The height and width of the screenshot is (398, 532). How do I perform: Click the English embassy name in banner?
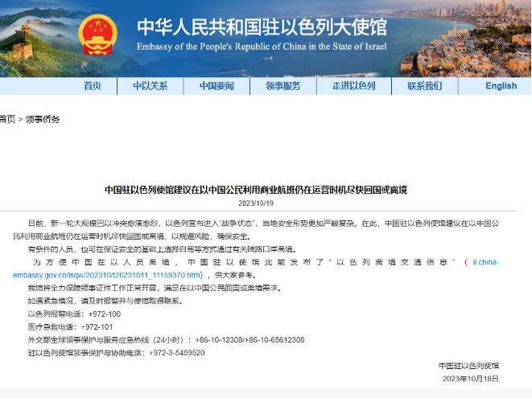pos(262,47)
